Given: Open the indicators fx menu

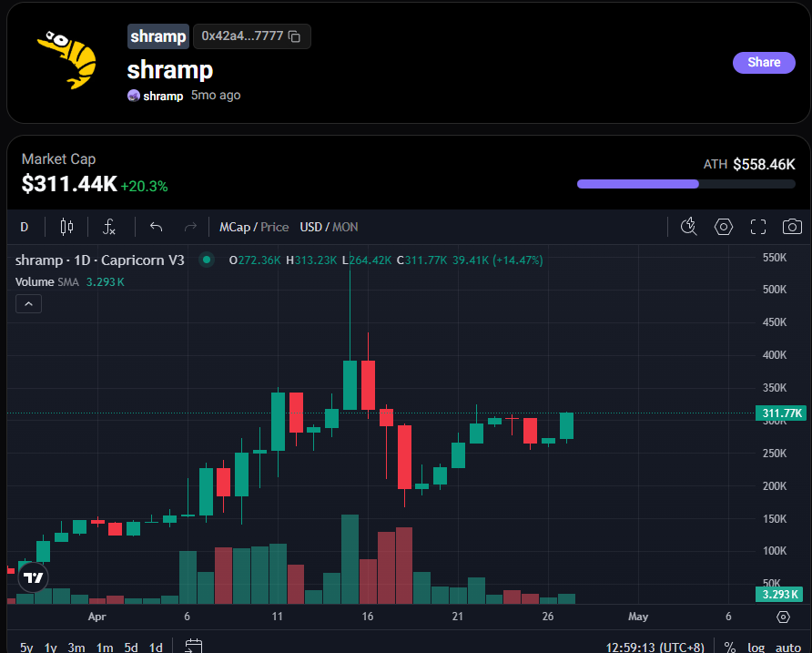Looking at the screenshot, I should pos(109,227).
